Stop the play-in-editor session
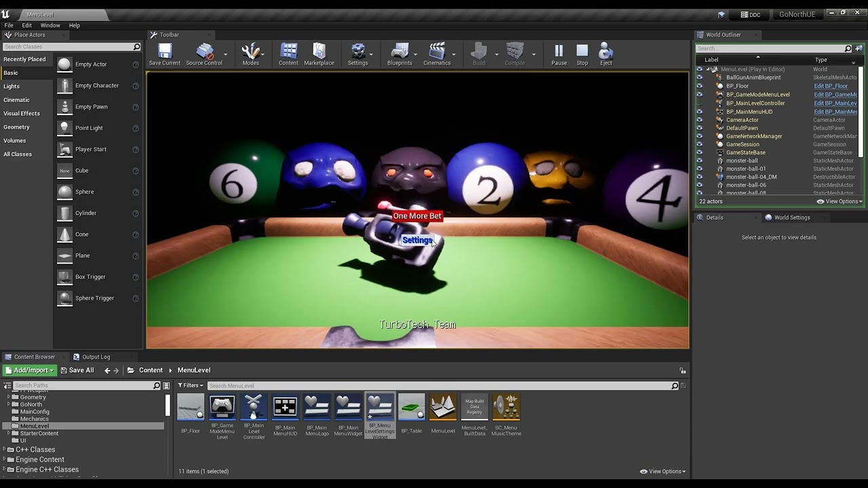 coord(582,52)
